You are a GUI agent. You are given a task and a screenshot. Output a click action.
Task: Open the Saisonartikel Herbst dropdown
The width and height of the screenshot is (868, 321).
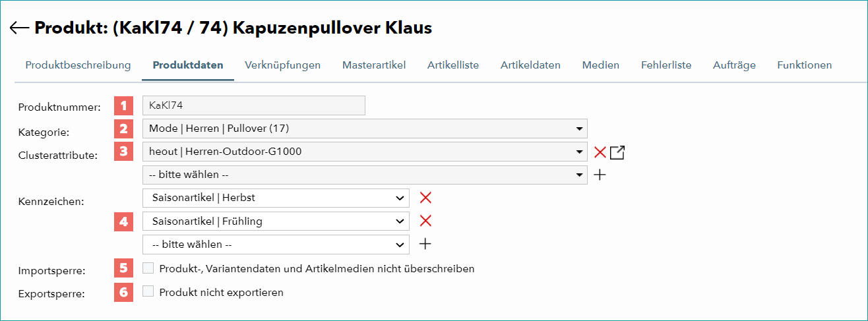pos(276,198)
